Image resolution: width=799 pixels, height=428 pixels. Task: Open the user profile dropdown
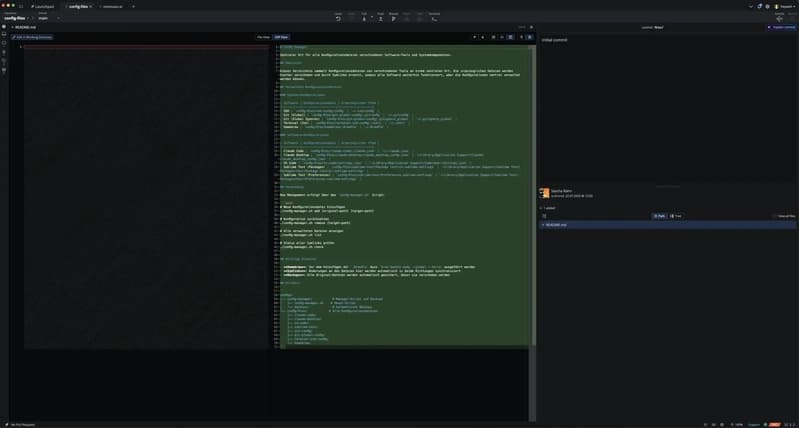785,7
